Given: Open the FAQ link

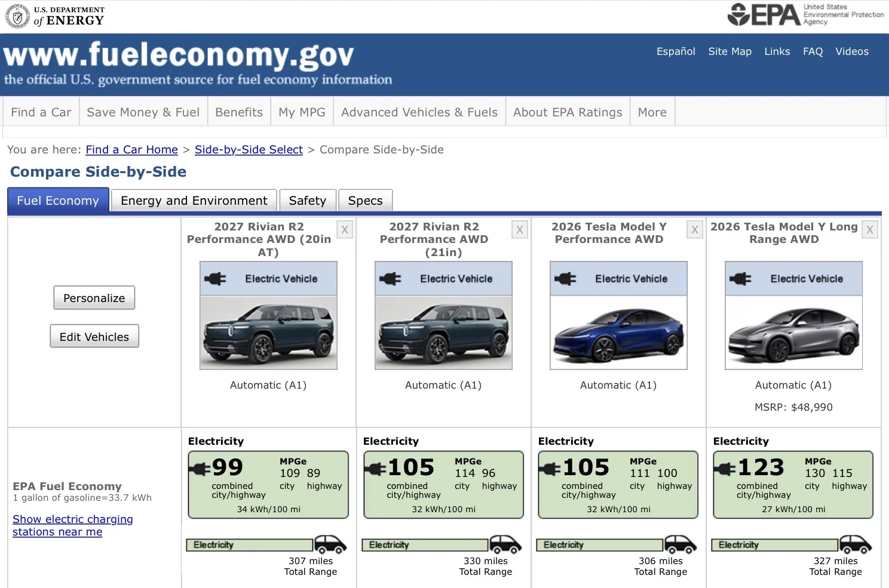Looking at the screenshot, I should click(x=813, y=51).
